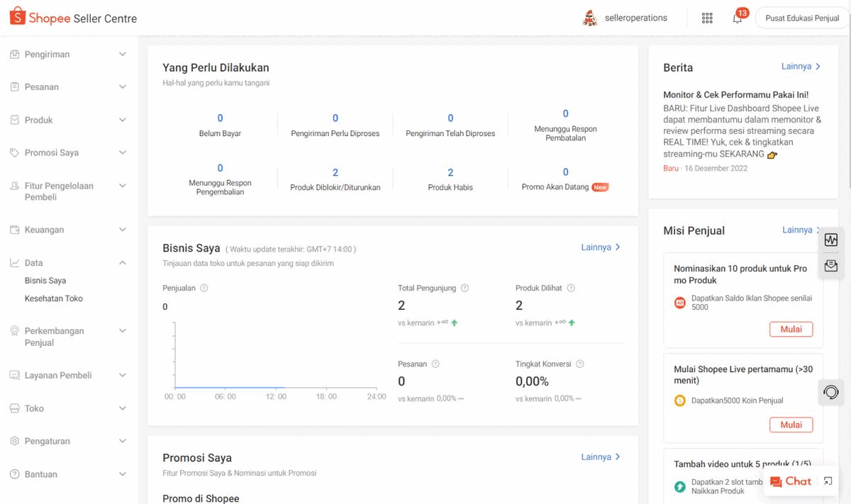Select Kesehatan Toko in sidebar
851x504 pixels.
tap(54, 299)
